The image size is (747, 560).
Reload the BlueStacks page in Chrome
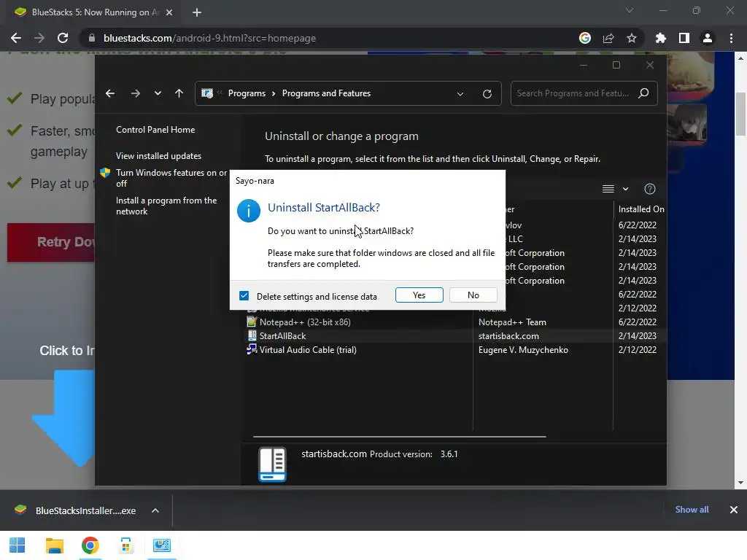(63, 38)
